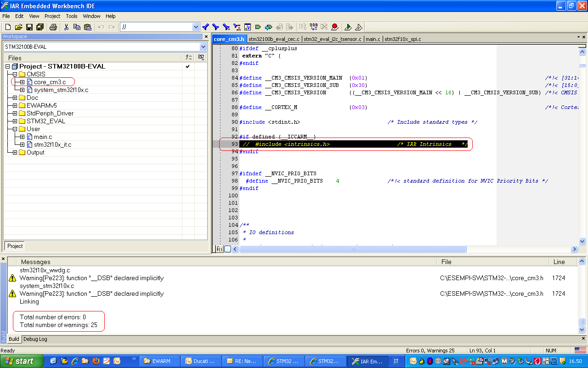Click the Save All toolbar icon
Image resolution: width=588 pixels, height=368 pixels.
point(40,27)
